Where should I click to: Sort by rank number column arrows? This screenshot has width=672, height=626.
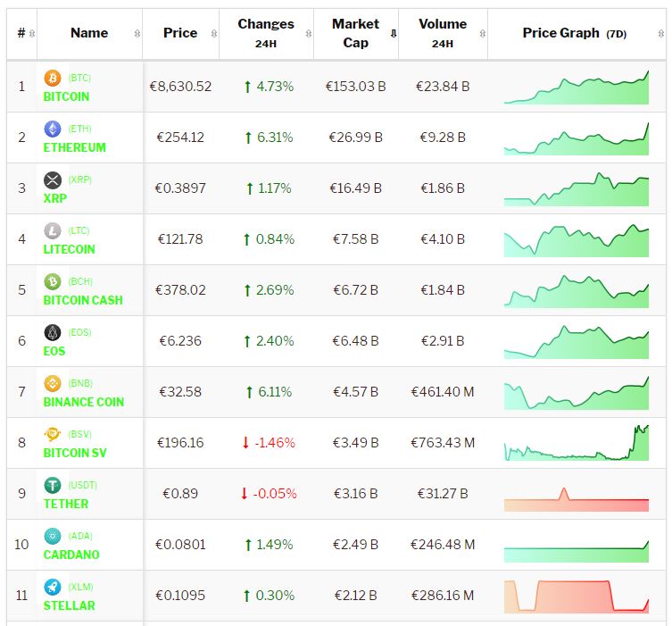32,34
